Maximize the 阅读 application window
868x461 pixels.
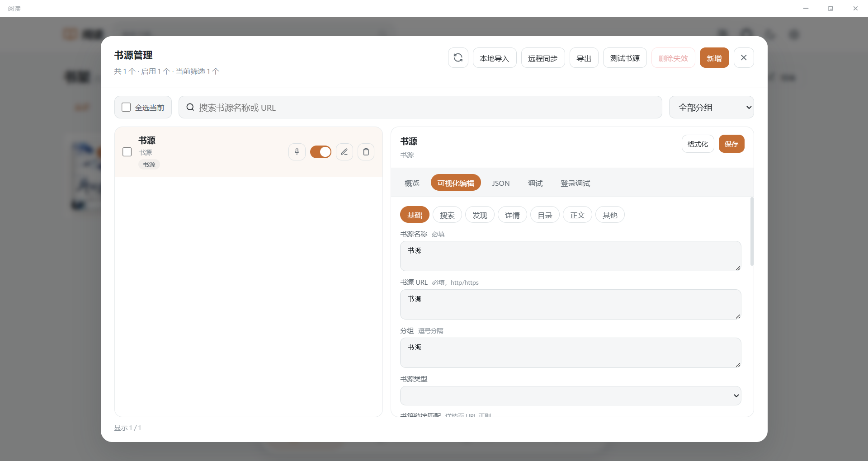830,8
